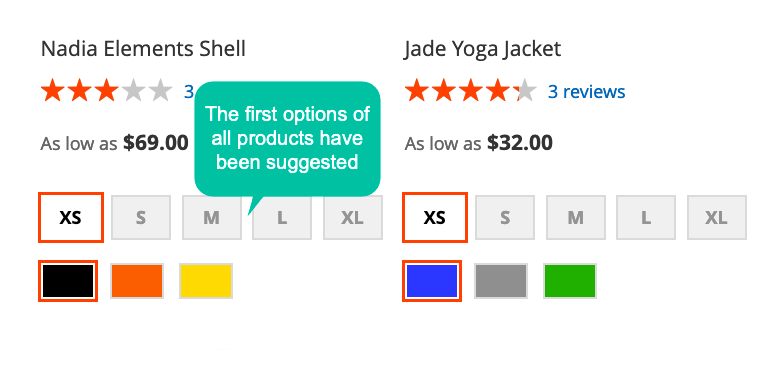Click the star rating of Jade Yoga Jacket
The image size is (760, 381).
tap(471, 92)
